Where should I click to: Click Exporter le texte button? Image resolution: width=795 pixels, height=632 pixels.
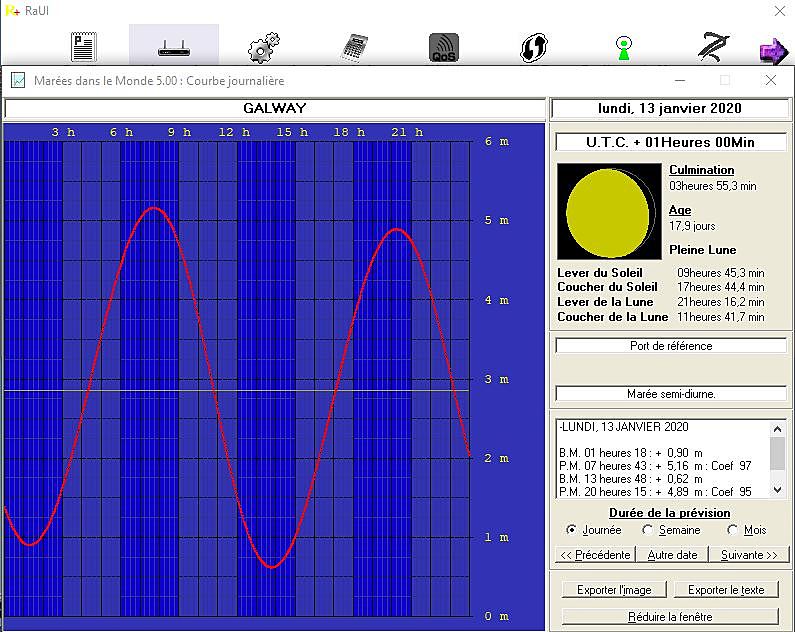(726, 589)
